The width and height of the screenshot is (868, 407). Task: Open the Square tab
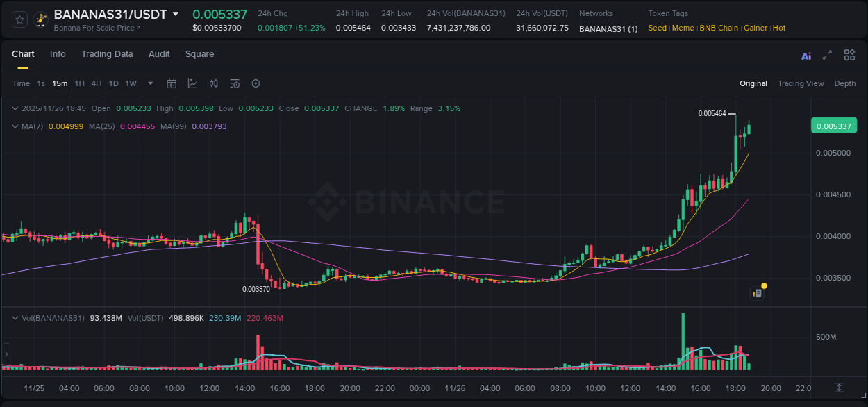click(x=199, y=54)
